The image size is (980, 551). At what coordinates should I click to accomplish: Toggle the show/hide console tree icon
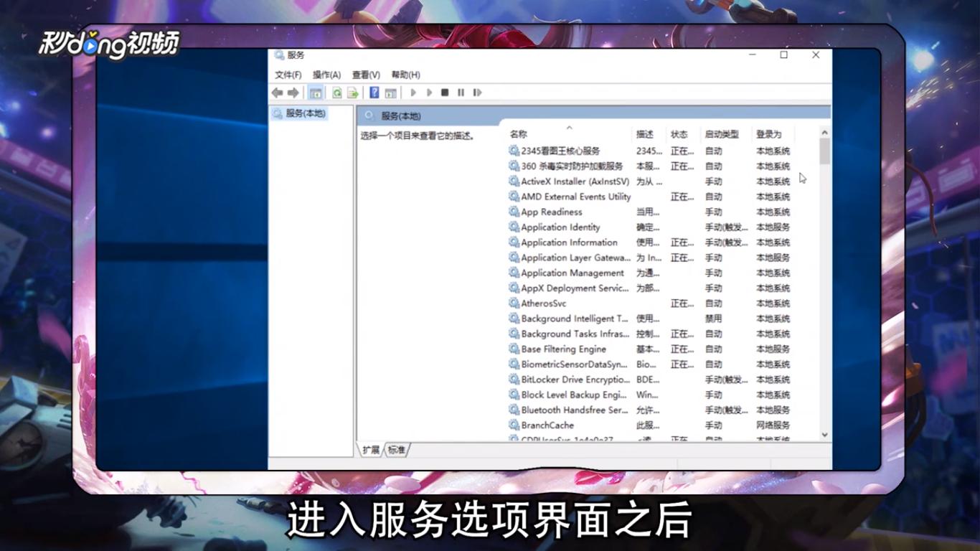click(x=316, y=92)
